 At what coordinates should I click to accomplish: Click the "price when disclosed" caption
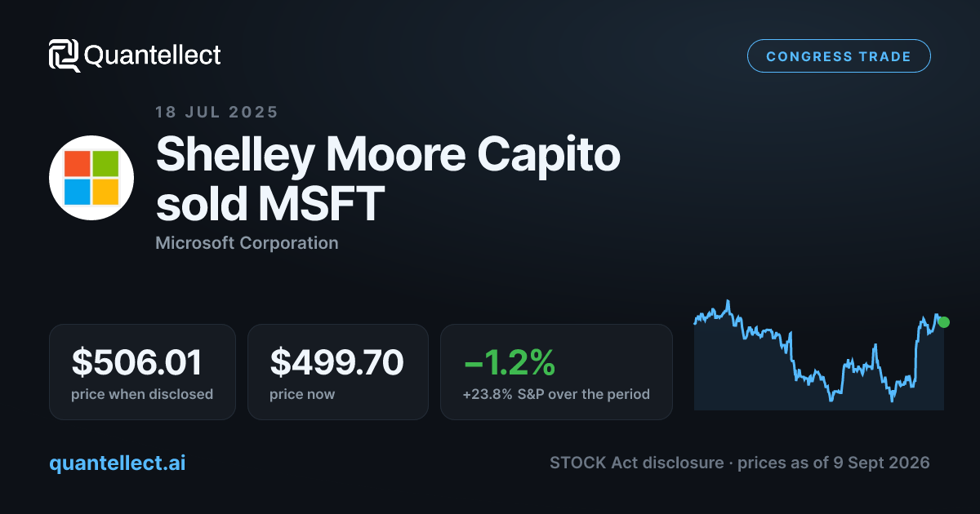(x=142, y=394)
